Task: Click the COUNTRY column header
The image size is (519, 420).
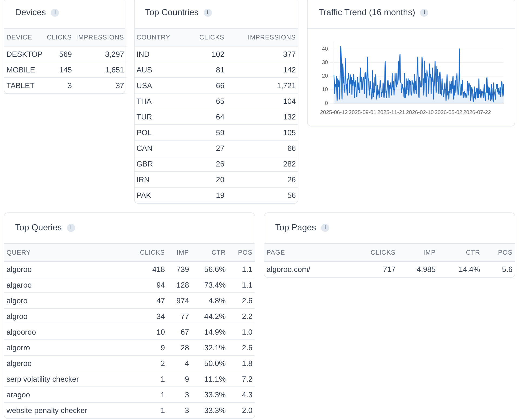Action: pyautogui.click(x=153, y=37)
